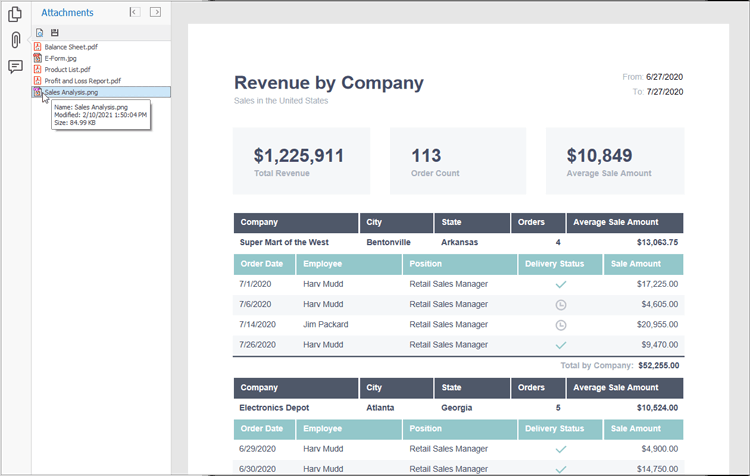Select E-Form.jpg in the attachments list
The image size is (750, 476).
pyautogui.click(x=61, y=58)
